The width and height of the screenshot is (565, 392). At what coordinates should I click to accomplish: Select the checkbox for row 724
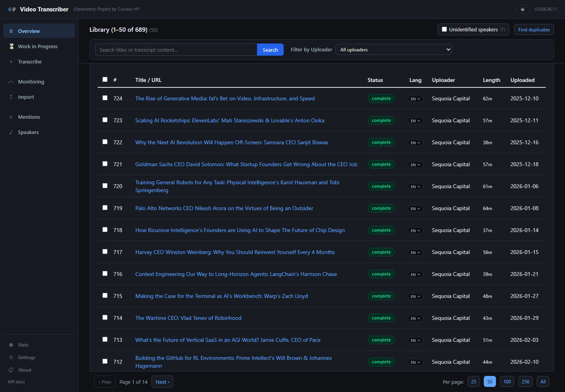(x=105, y=98)
